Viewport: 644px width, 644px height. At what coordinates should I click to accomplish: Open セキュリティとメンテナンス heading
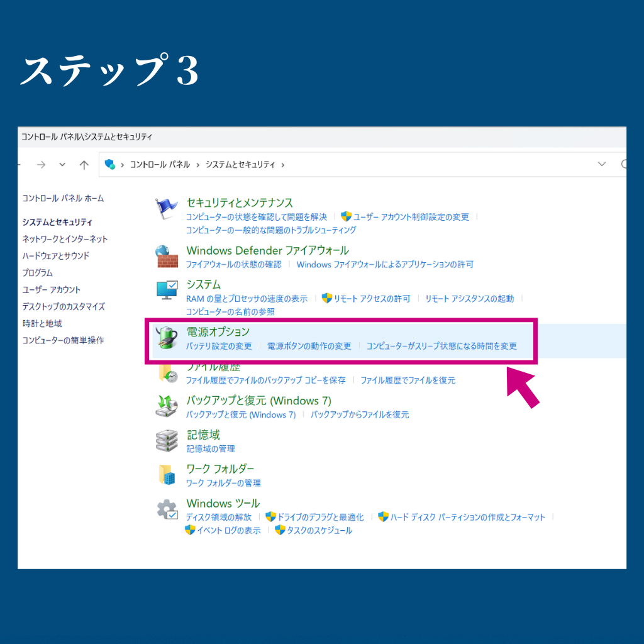point(240,203)
